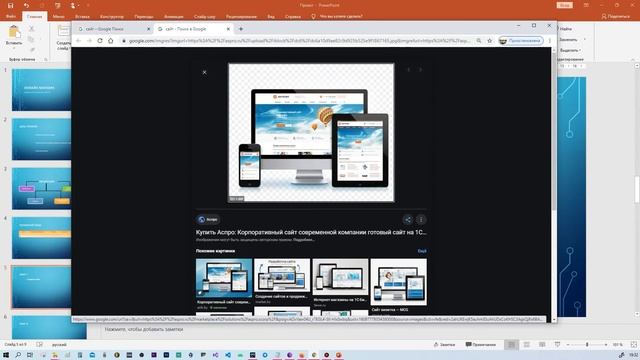Screen dimensions: 640x360
Task: Bookmark page with the star icon
Action: pos(490,40)
